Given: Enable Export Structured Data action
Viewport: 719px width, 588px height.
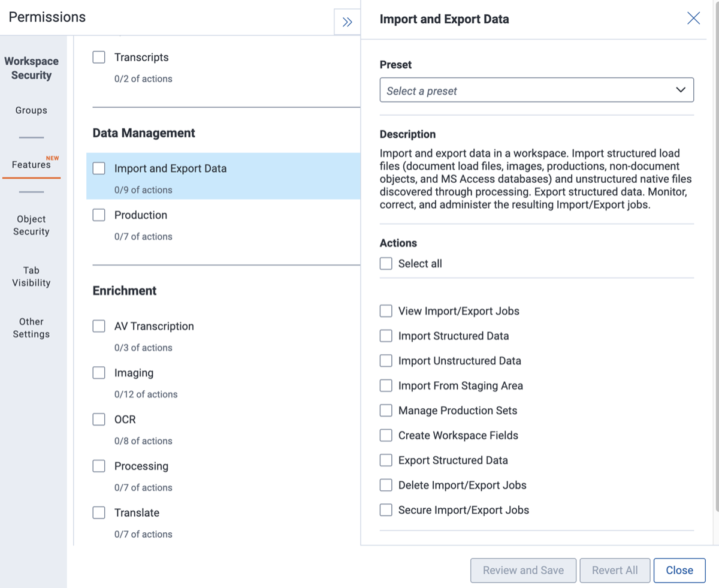Looking at the screenshot, I should (386, 460).
